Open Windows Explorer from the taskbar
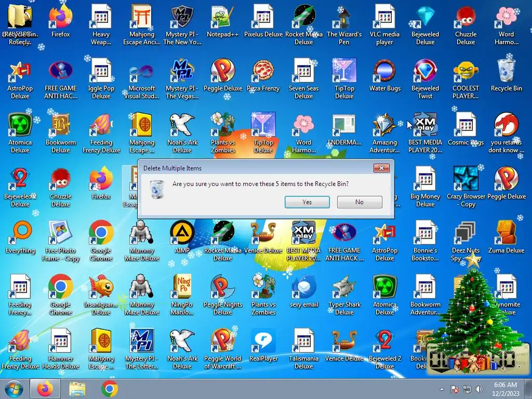This screenshot has width=532, height=399. point(77,389)
